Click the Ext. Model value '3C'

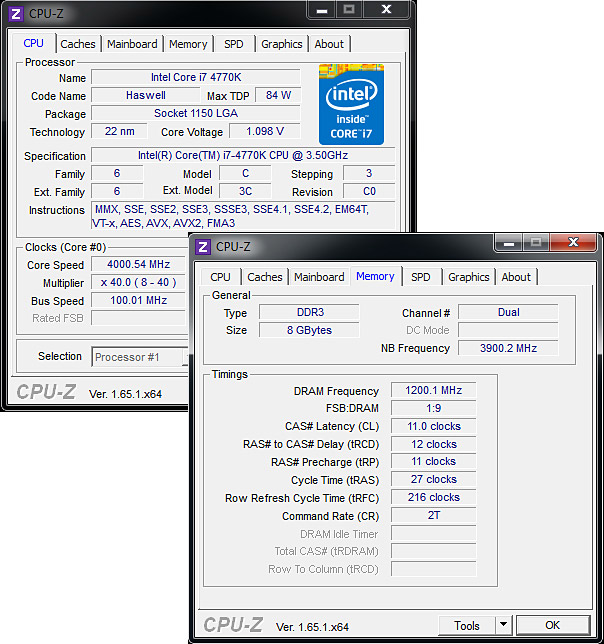point(246,191)
